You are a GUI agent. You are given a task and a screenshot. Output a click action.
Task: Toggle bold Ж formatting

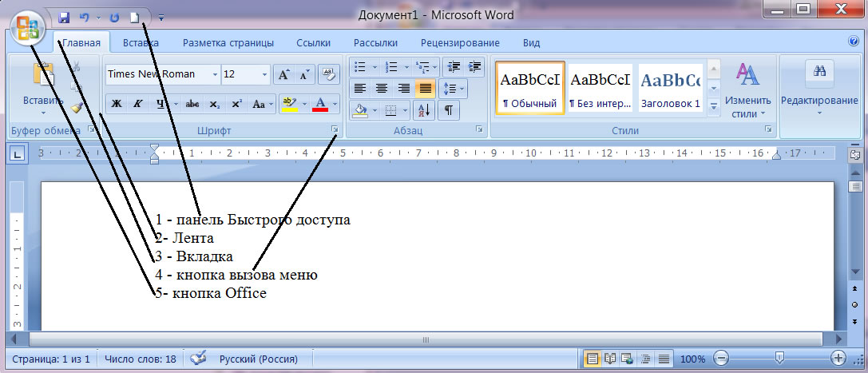[116, 104]
